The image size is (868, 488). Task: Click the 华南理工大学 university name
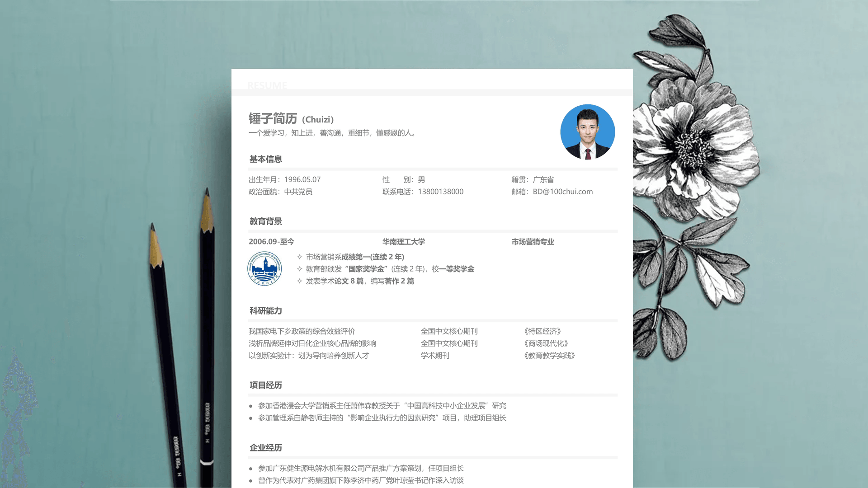tap(403, 242)
